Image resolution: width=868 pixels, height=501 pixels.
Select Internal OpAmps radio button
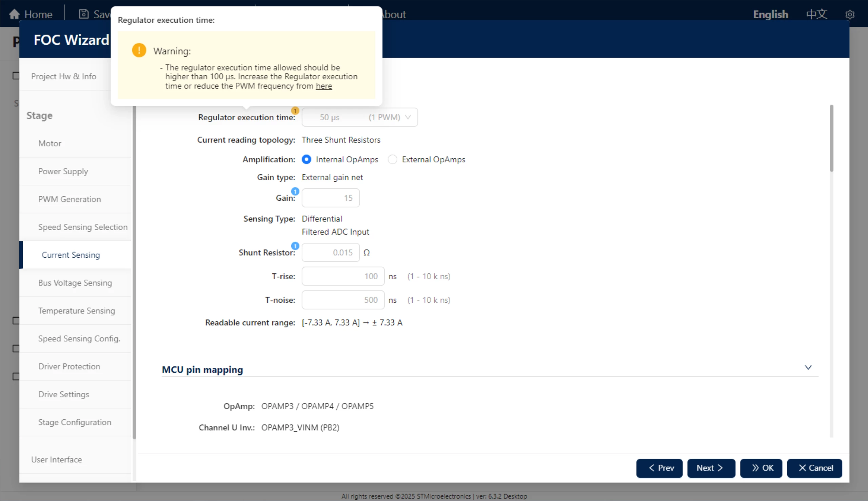306,159
